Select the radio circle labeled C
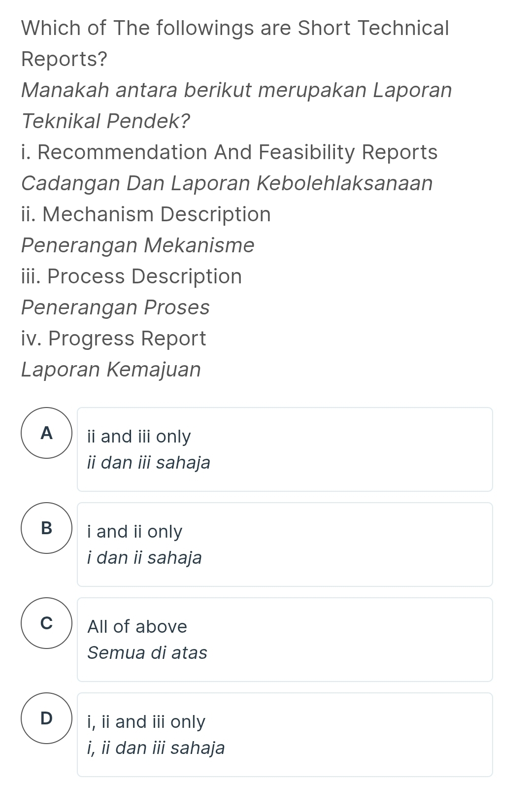The height and width of the screenshot is (785, 532). click(x=47, y=624)
